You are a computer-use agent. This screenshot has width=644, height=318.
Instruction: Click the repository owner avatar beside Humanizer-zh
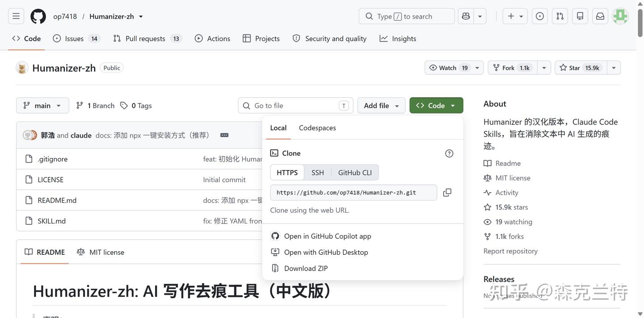coord(22,68)
